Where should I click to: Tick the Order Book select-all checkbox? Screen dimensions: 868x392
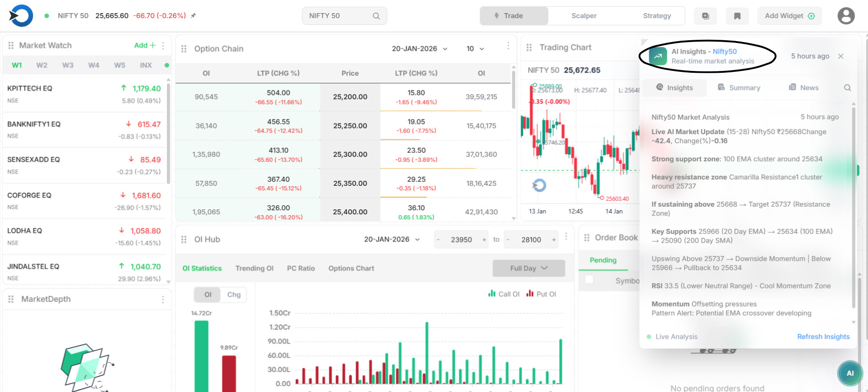pyautogui.click(x=589, y=279)
